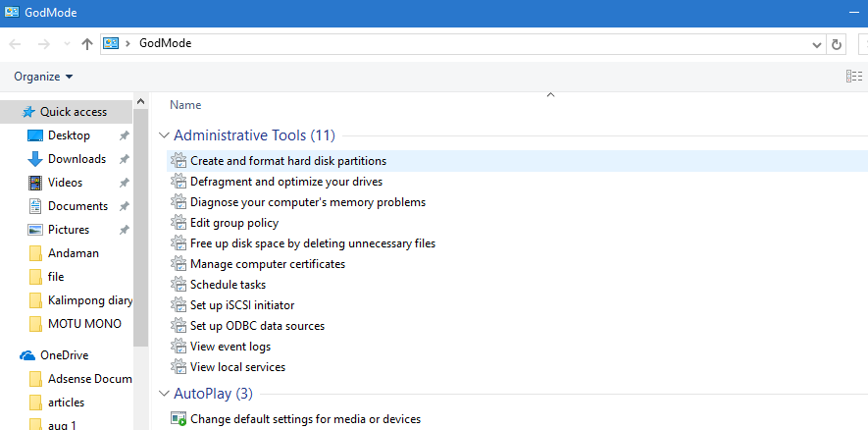Select Quick access in navigation pane
Image resolution: width=868 pixels, height=430 pixels.
(66, 112)
